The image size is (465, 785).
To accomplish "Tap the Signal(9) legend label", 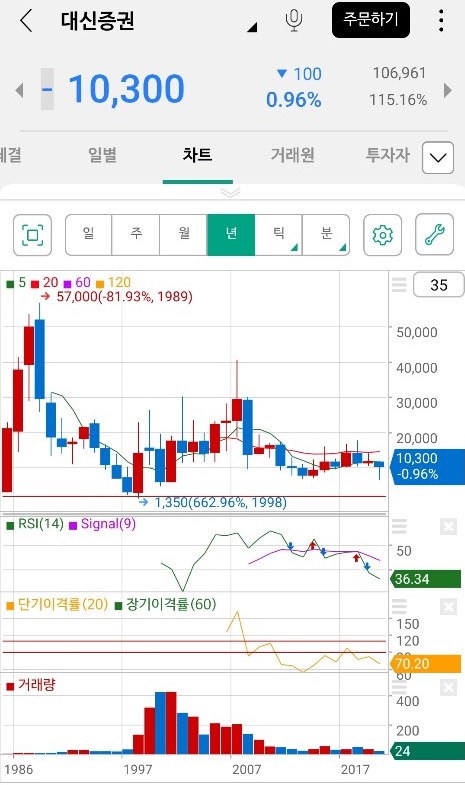I will click(x=103, y=524).
